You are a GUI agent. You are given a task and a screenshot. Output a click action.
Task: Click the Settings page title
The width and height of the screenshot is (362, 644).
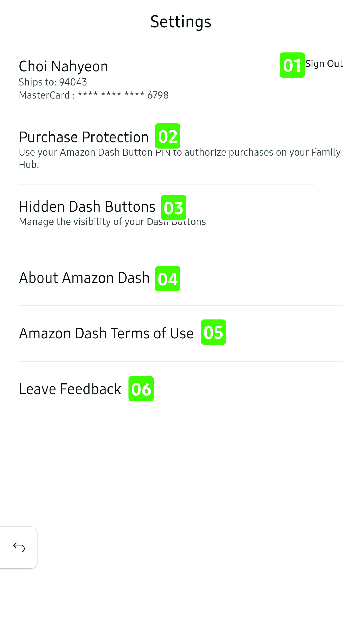[x=181, y=22]
